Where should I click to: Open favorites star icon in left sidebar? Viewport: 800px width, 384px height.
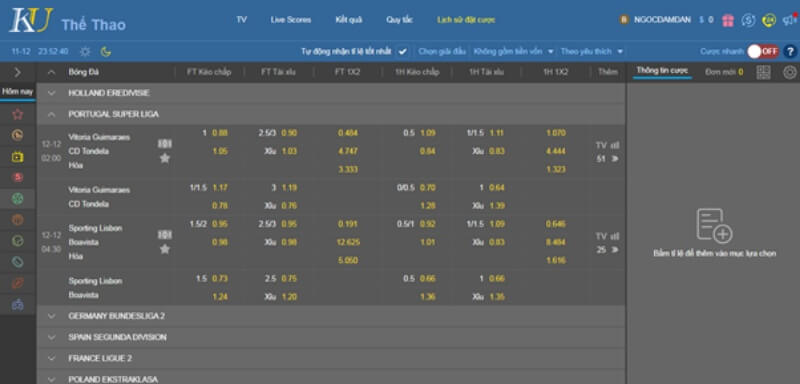(17, 114)
